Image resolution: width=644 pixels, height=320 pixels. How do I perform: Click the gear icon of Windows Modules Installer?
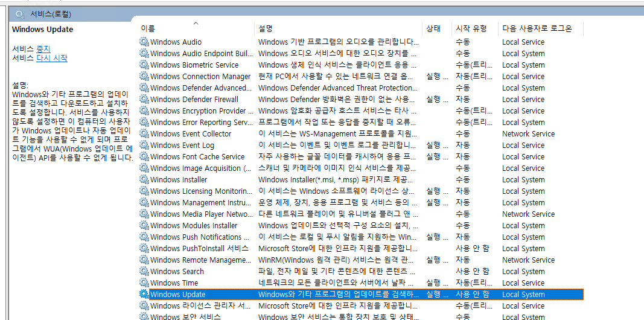144,225
